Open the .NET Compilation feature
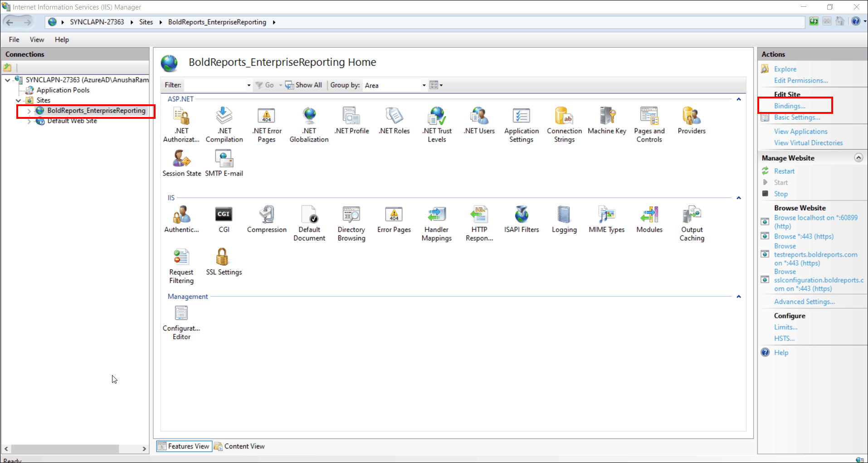 [224, 125]
